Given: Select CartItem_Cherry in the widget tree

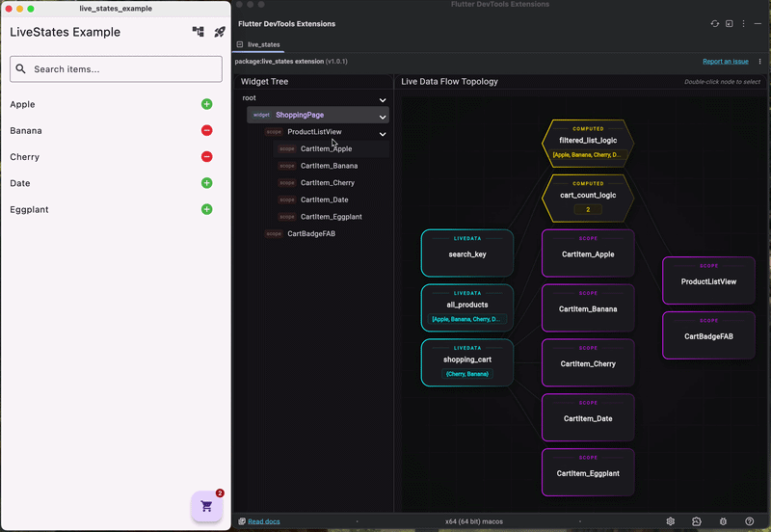Looking at the screenshot, I should [328, 183].
